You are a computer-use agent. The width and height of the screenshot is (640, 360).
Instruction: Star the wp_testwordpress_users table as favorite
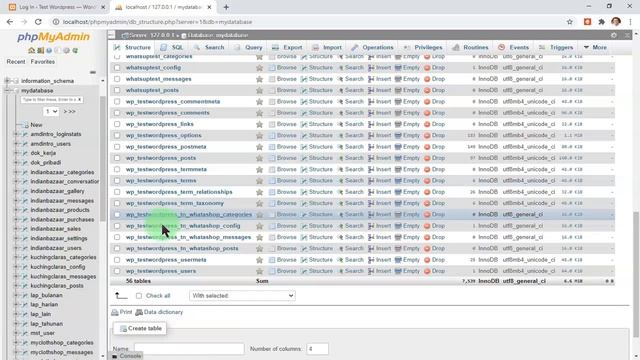point(259,271)
